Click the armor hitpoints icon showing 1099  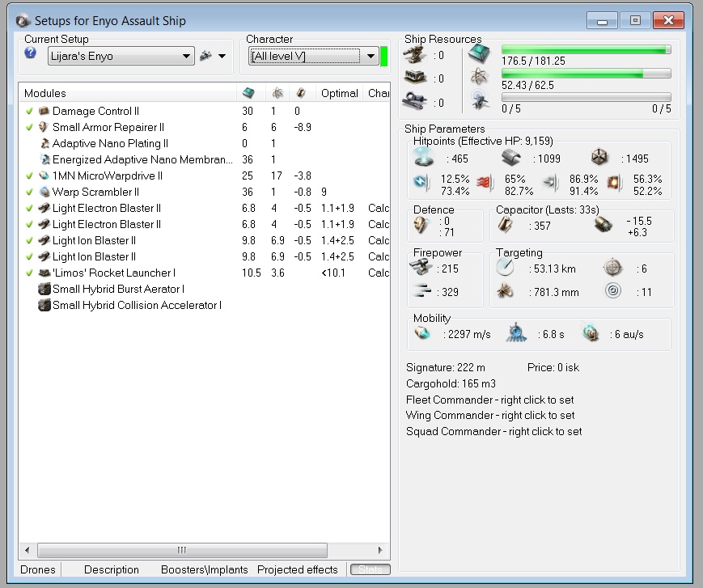510,158
